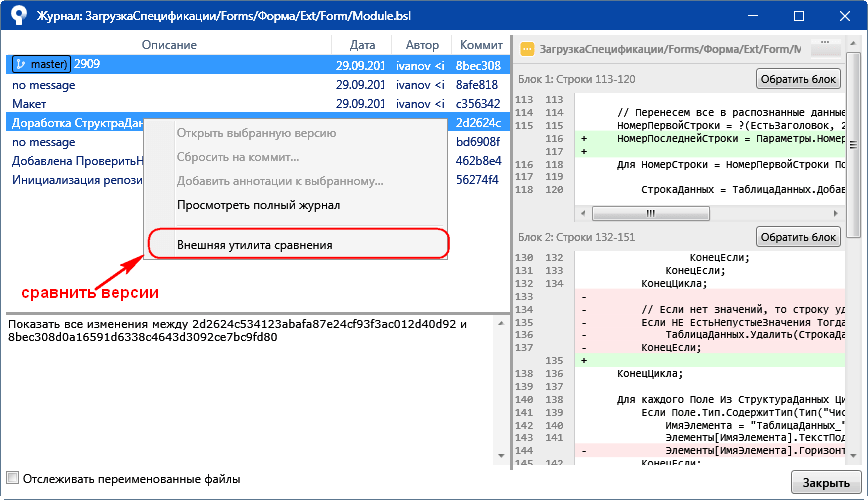The width and height of the screenshot is (868, 500).
Task: Enable tracking of renamed files checkbox
Action: click(x=13, y=479)
